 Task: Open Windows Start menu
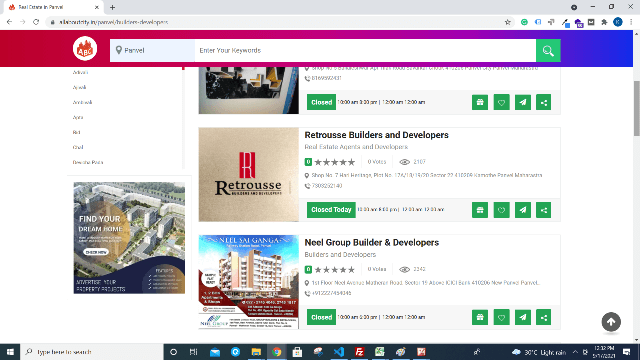[x=10, y=352]
